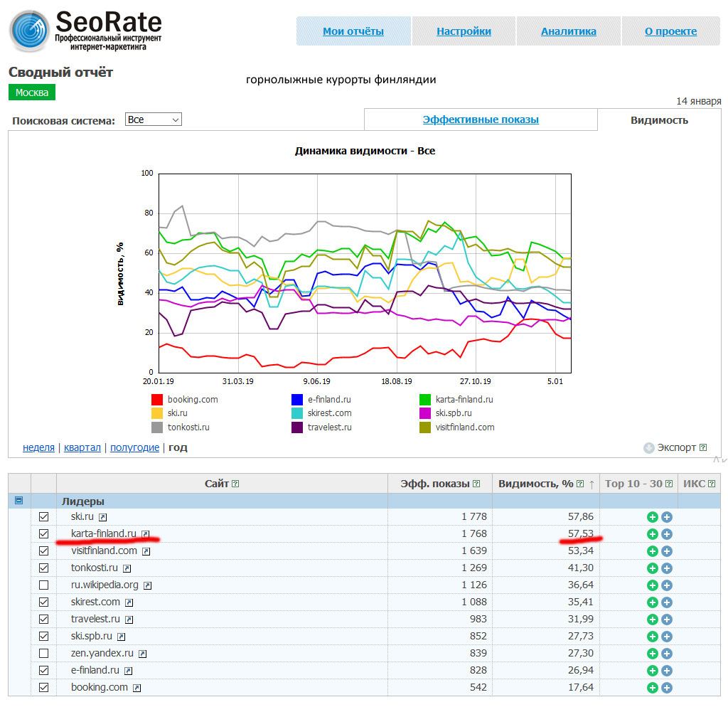
Task: Open external link icon next to booking.com
Action: [x=136, y=688]
